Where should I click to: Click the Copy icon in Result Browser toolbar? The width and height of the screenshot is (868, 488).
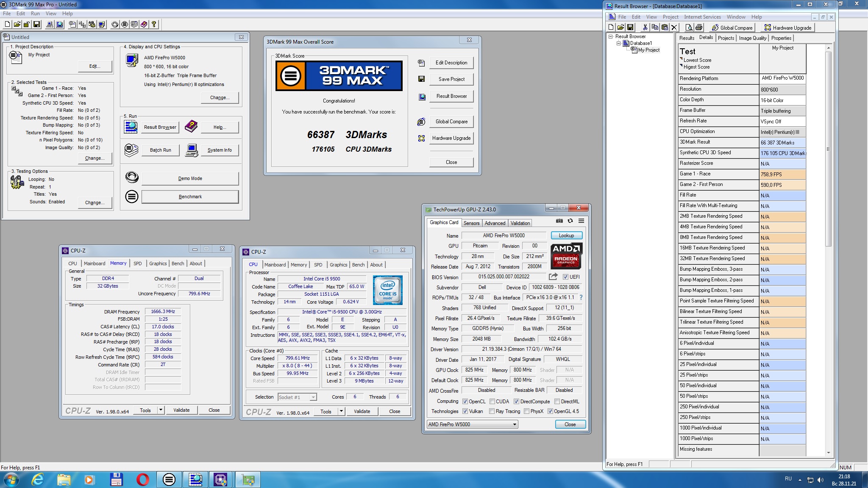coord(655,28)
